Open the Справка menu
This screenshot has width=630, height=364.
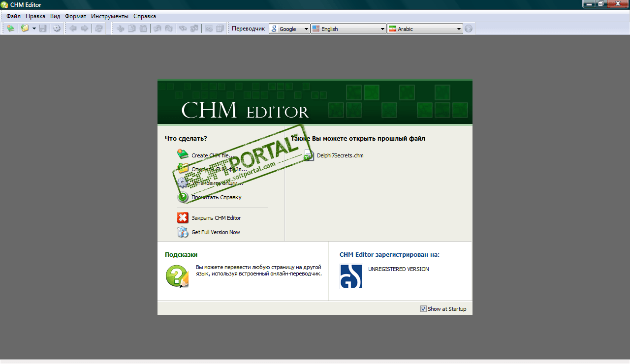click(145, 16)
